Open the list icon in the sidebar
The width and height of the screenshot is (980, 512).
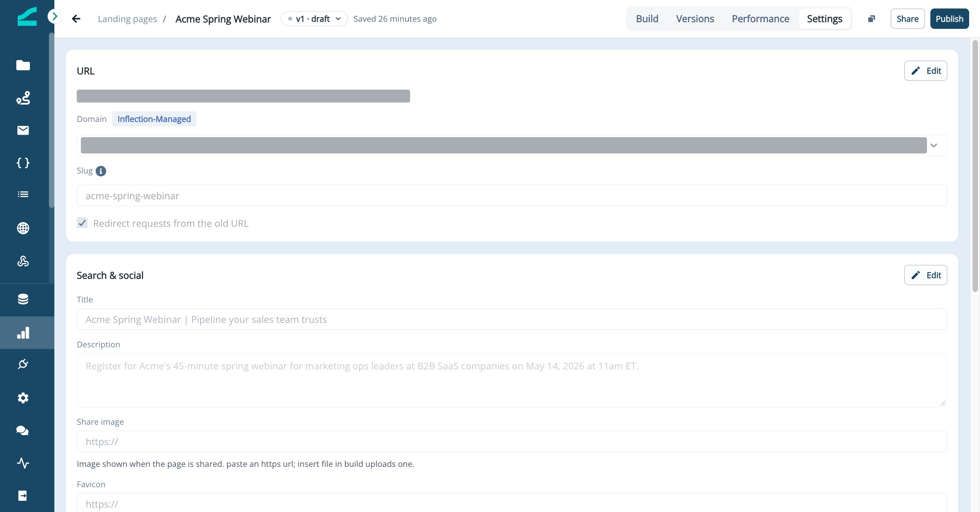[x=23, y=194]
